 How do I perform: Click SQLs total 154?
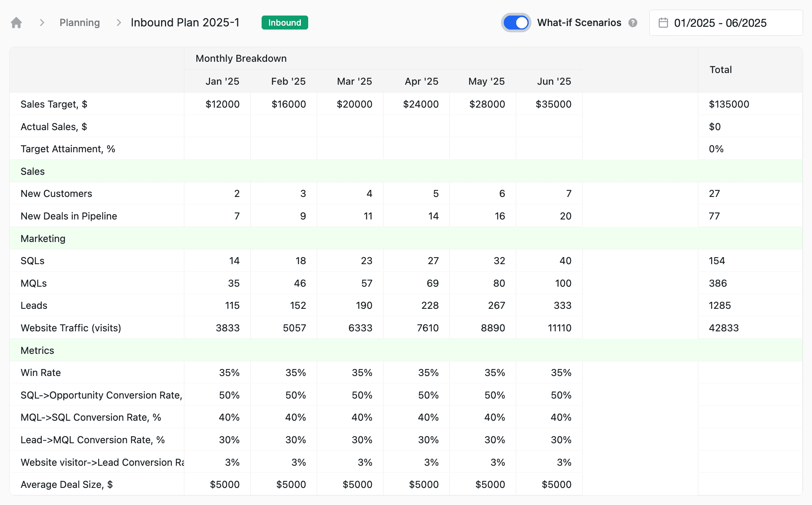[717, 261]
